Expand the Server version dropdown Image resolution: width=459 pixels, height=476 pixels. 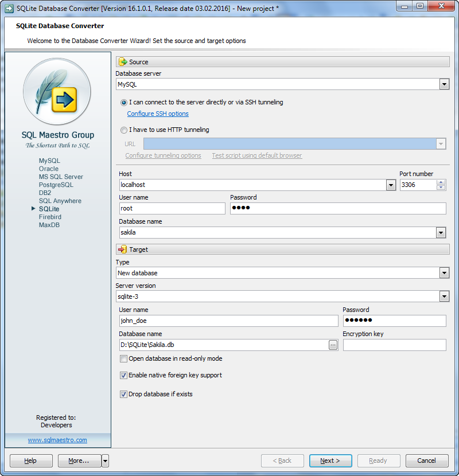point(444,296)
